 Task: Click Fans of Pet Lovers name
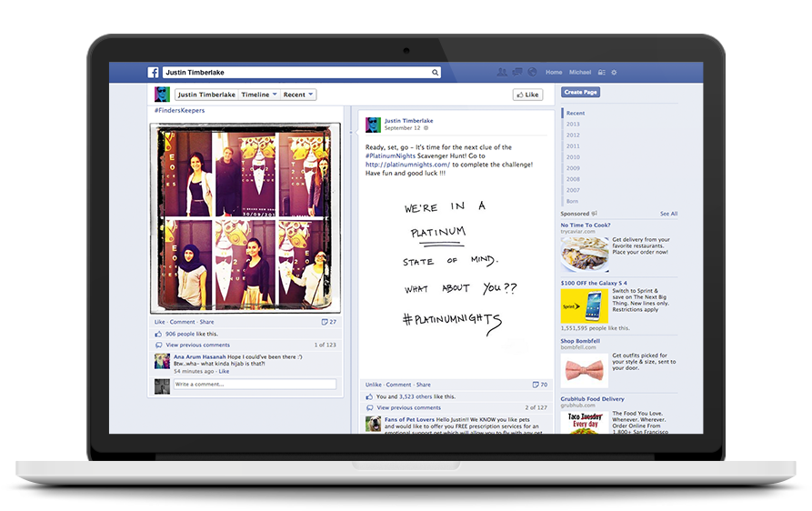pyautogui.click(x=409, y=419)
